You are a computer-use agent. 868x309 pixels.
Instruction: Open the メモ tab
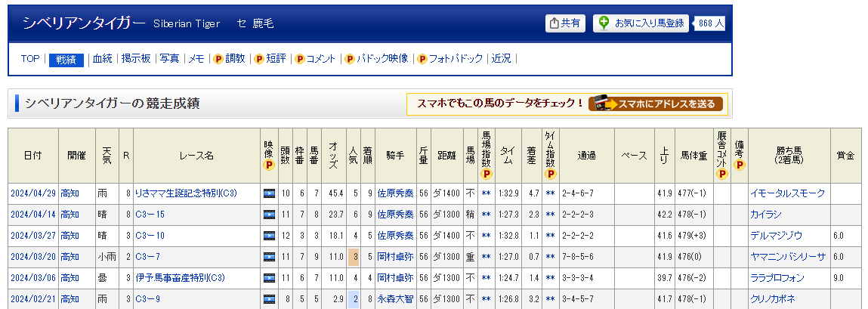pos(196,59)
